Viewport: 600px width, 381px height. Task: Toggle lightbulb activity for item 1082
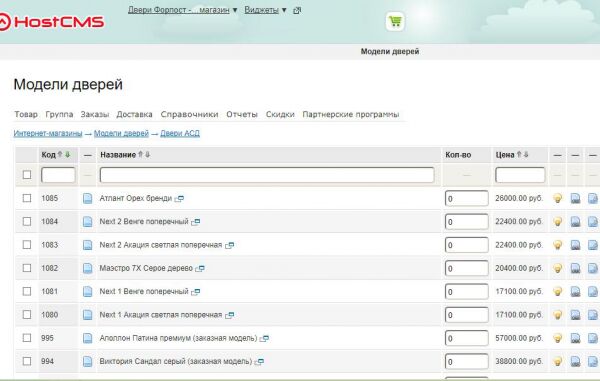(x=558, y=268)
